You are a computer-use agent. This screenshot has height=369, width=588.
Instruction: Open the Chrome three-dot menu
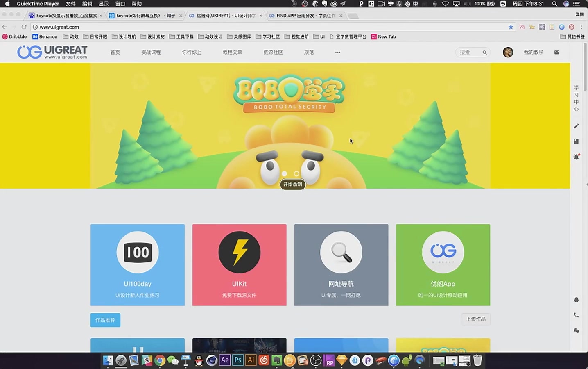[x=581, y=27]
